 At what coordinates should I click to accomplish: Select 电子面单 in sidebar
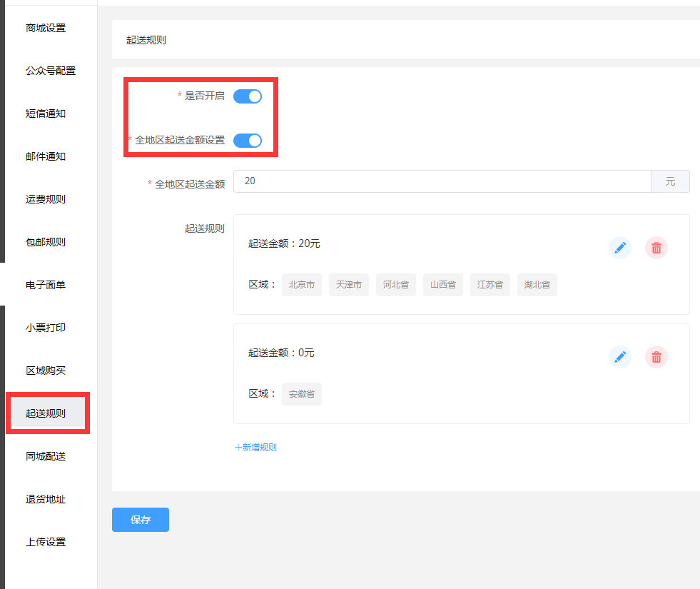point(46,285)
